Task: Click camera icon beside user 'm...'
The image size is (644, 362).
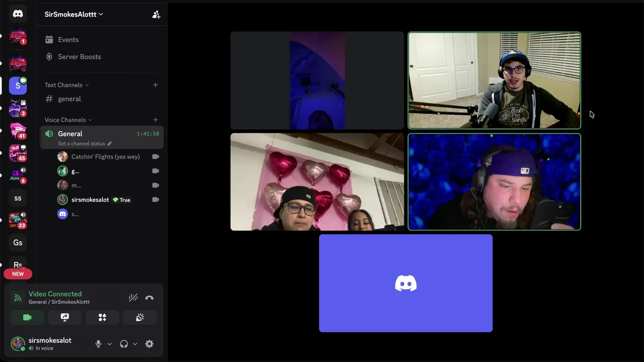Action: [x=155, y=186]
